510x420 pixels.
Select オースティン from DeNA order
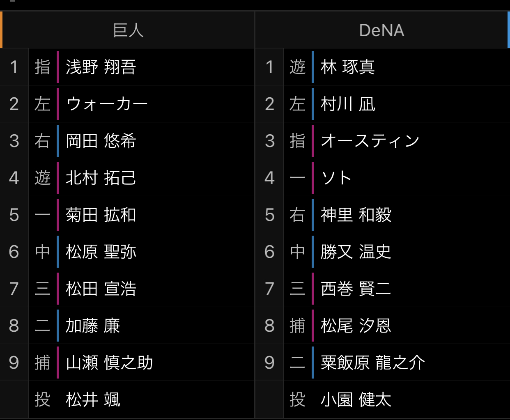point(370,141)
